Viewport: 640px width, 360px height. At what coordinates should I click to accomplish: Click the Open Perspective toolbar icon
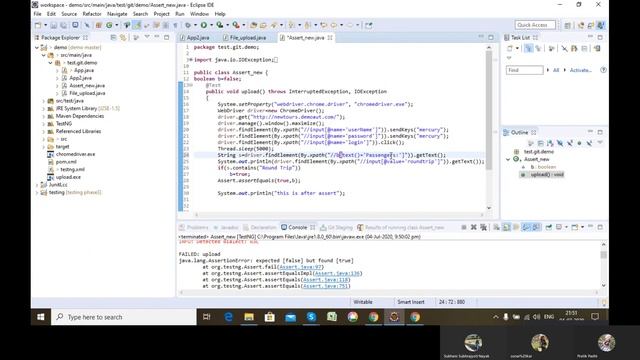pos(568,25)
